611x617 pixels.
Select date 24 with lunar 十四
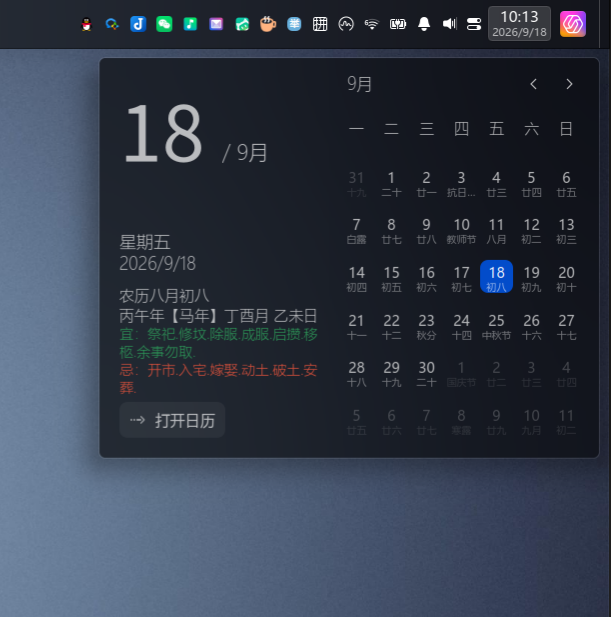[461, 327]
